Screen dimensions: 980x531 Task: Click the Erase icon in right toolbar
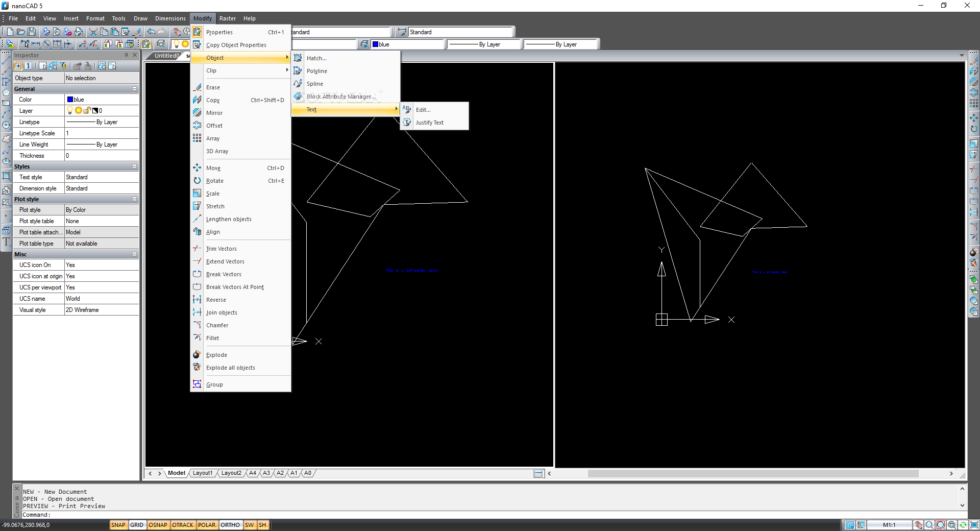pos(974,61)
